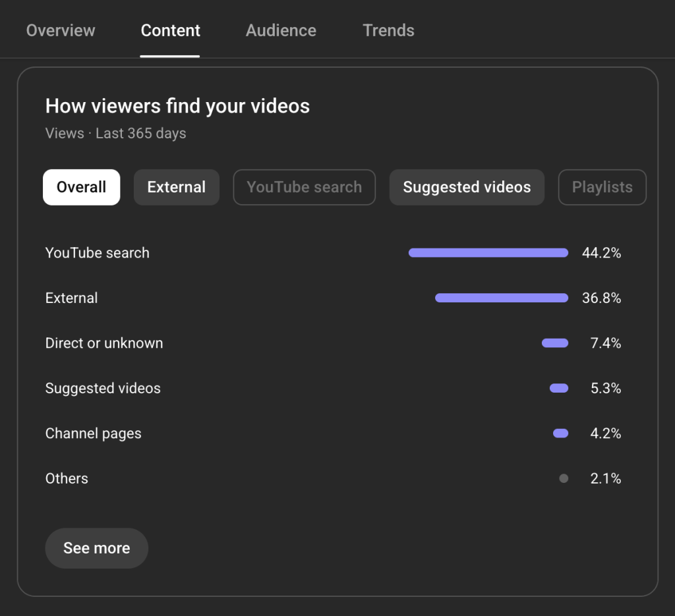Click the 44.2% YouTube search bar
Viewport: 675px width, 616px height.
click(488, 252)
